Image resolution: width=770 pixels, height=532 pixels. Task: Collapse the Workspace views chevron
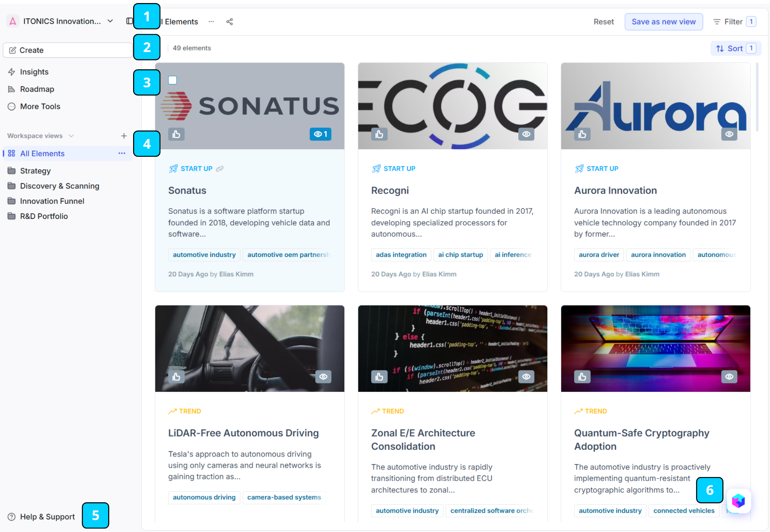click(x=71, y=136)
